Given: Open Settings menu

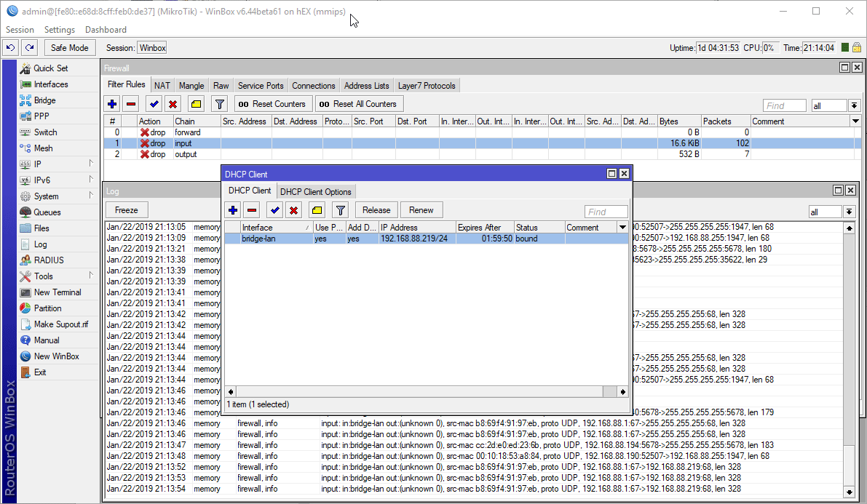Looking at the screenshot, I should coord(59,30).
